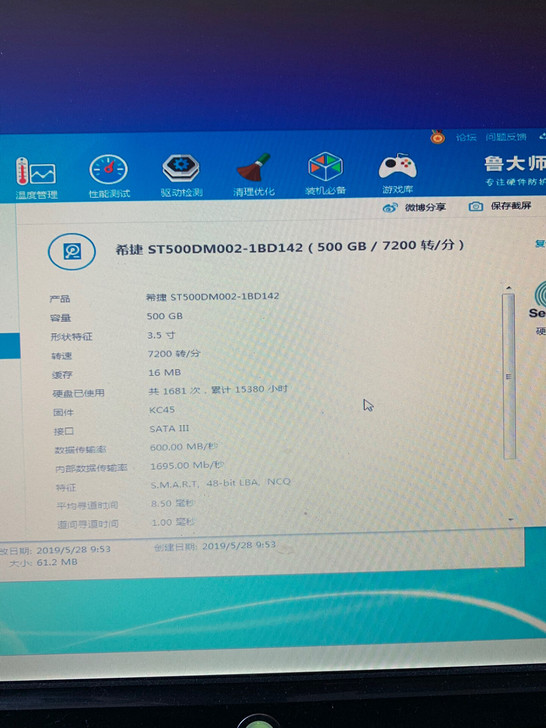The image size is (546, 728).
Task: Select features value S.M.A.R.T, 48-bit LBA, NCQ
Action: coord(221,483)
